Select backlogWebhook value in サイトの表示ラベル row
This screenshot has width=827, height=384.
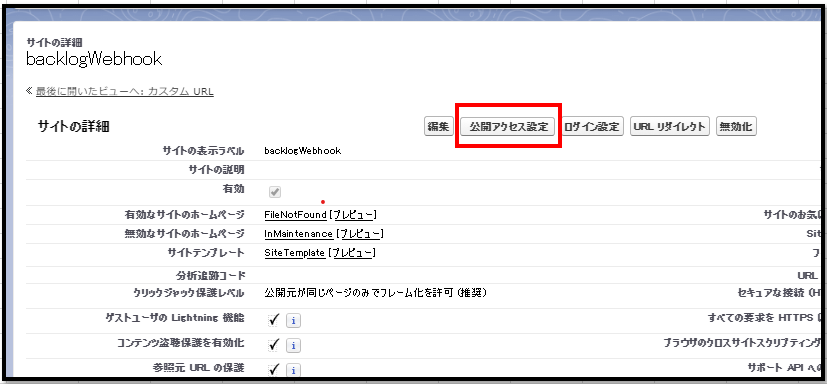click(303, 151)
